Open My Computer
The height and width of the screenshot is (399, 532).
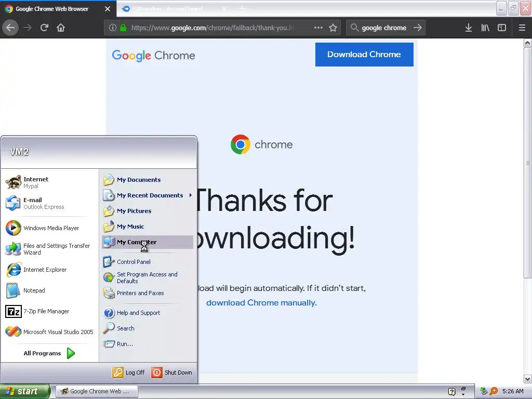[x=148, y=242]
